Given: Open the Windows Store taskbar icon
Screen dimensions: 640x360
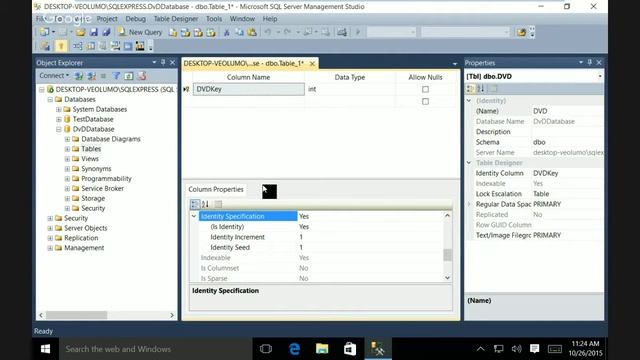Looking at the screenshot, I should pos(350,349).
